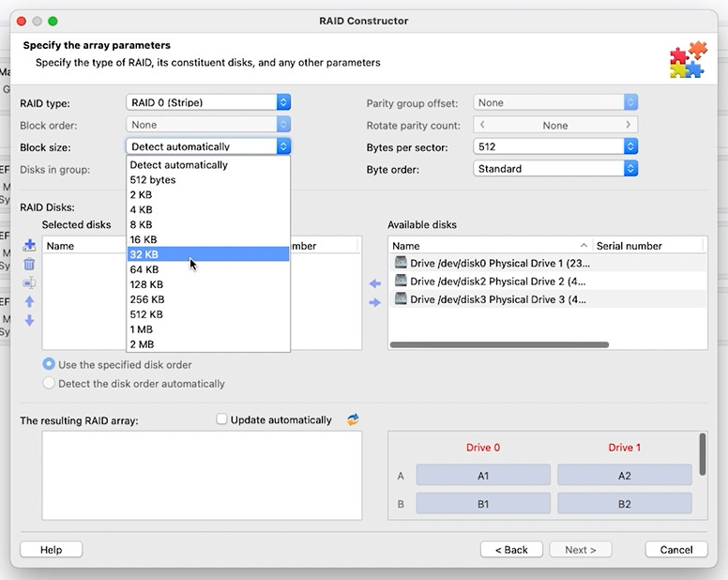Select 'Drive /dev/disk2 Physical Drive 2' row
Viewport: 728px width, 580px height.
tap(547, 281)
